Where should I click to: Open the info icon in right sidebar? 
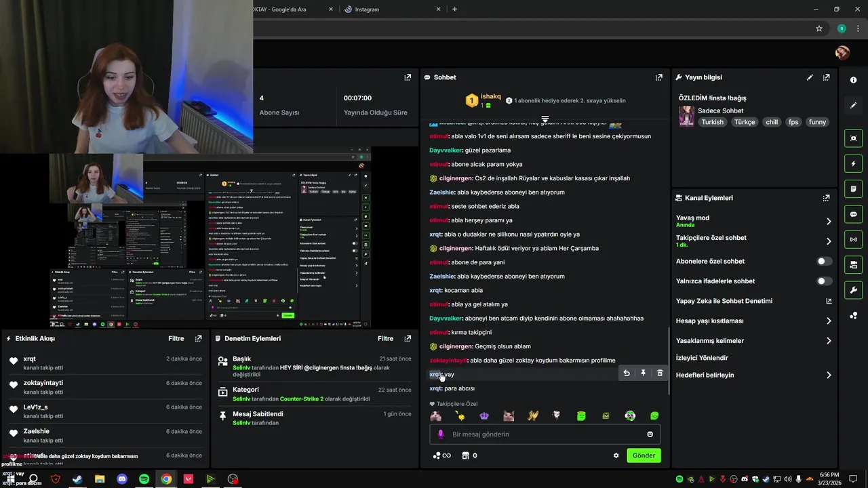pyautogui.click(x=853, y=80)
